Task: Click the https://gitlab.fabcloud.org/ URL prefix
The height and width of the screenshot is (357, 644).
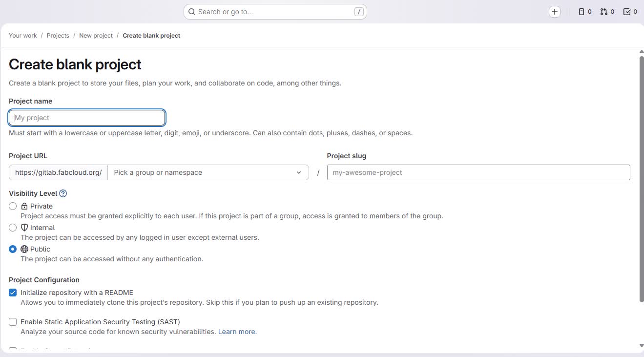Action: click(58, 172)
